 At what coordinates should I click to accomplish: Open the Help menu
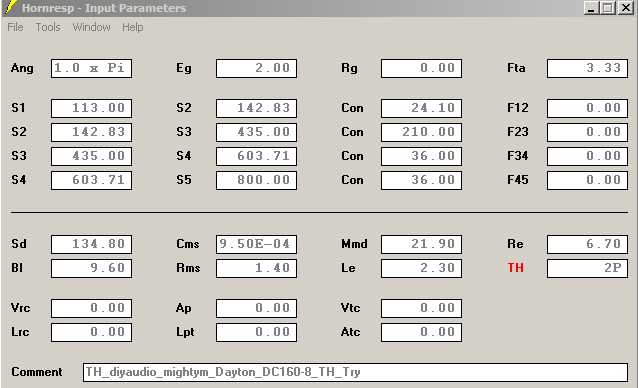(133, 27)
